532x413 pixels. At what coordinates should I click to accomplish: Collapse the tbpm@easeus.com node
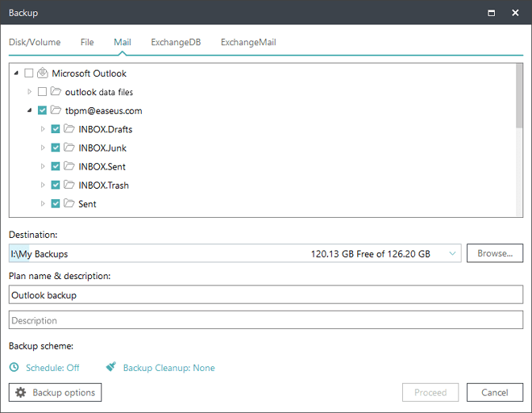(x=30, y=111)
